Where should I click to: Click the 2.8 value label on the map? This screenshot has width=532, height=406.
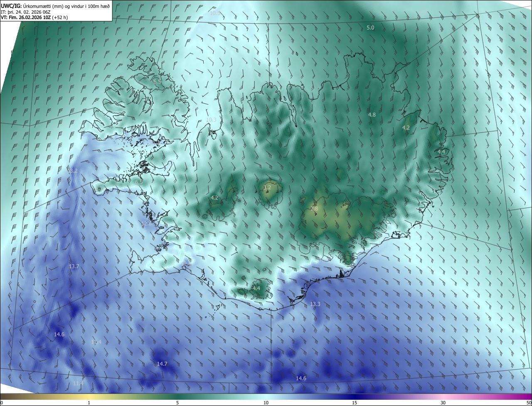pyautogui.click(x=314, y=208)
